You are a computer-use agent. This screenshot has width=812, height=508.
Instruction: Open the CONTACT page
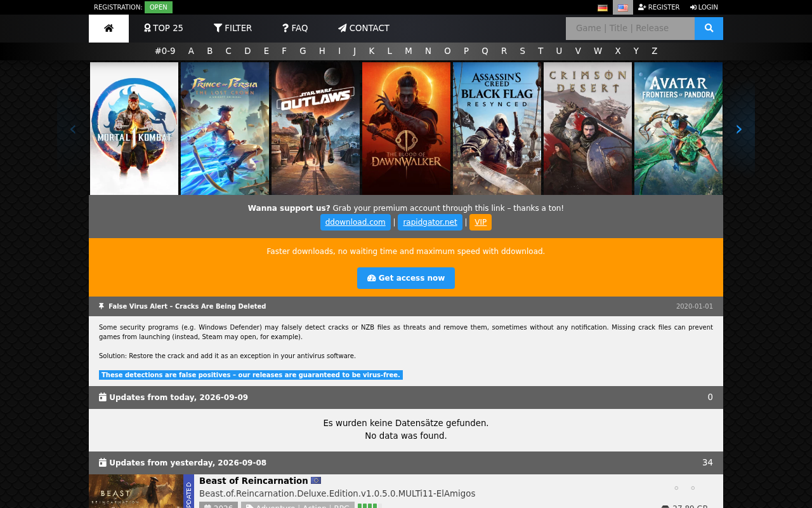(363, 29)
